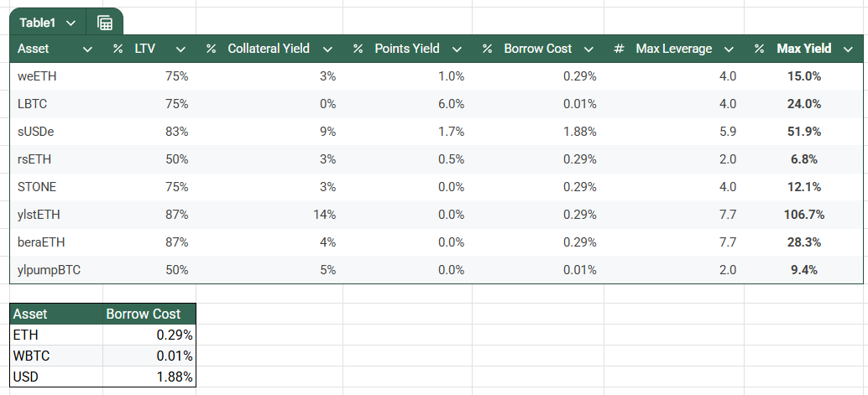Click the percent type icon before Points Yield
The height and width of the screenshot is (395, 868).
click(358, 49)
